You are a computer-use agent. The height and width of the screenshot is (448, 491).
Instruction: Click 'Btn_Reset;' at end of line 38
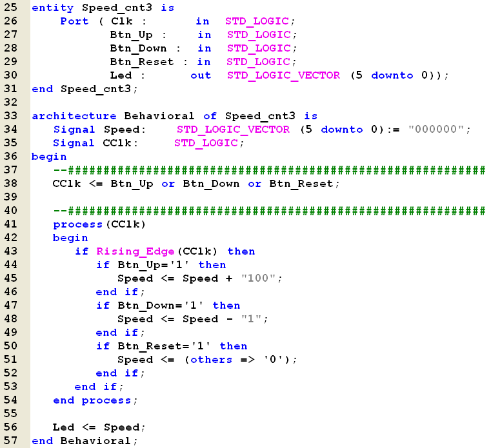(x=304, y=184)
